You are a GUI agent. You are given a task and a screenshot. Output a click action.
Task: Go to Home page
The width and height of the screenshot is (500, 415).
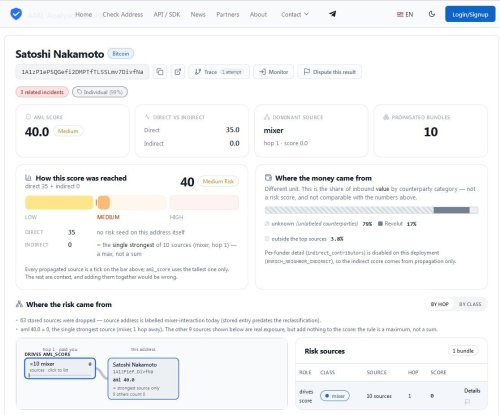tap(83, 14)
